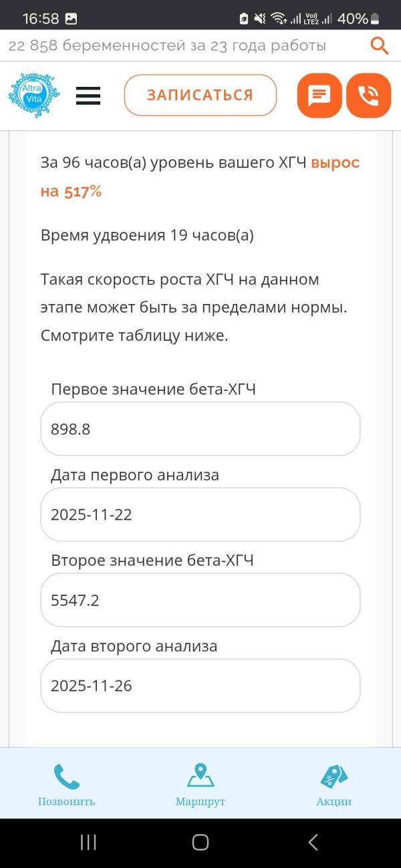The image size is (401, 868).
Task: Tap the Android home button
Action: [x=200, y=843]
